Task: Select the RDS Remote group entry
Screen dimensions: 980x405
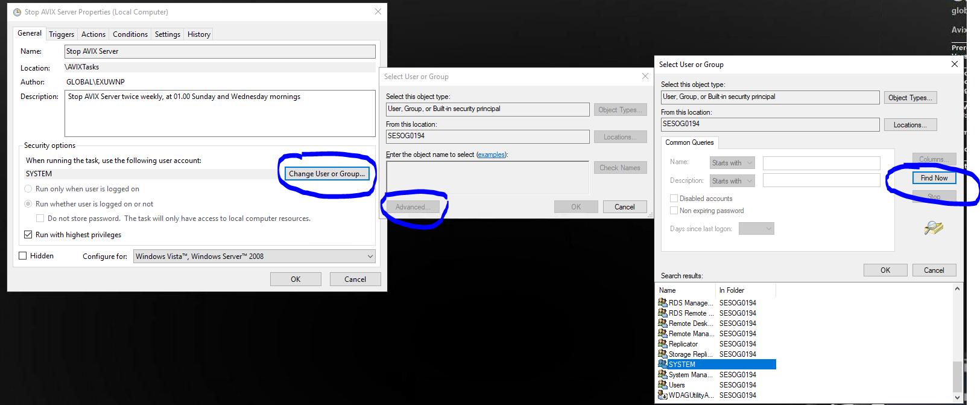Action: 688,313
